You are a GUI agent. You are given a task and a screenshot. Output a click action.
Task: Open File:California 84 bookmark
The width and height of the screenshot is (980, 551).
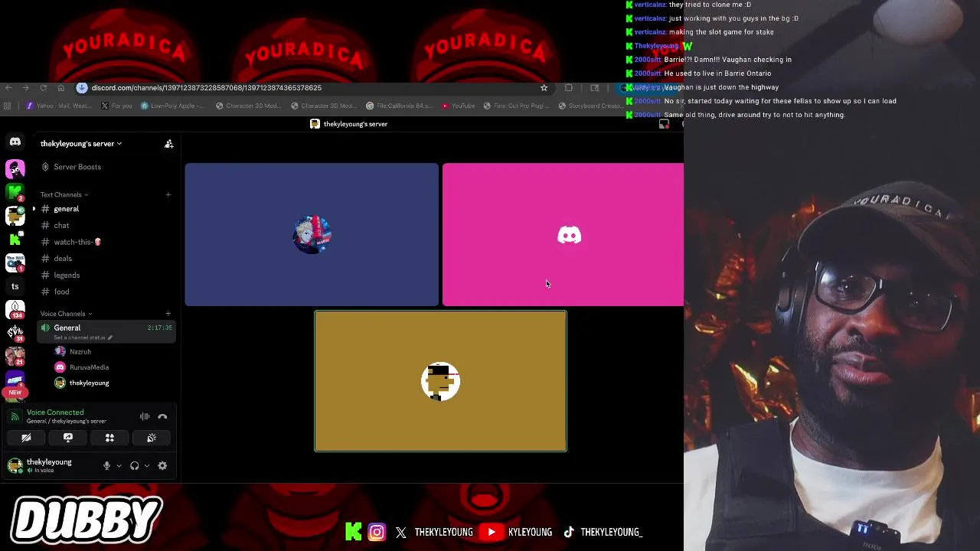pos(399,106)
